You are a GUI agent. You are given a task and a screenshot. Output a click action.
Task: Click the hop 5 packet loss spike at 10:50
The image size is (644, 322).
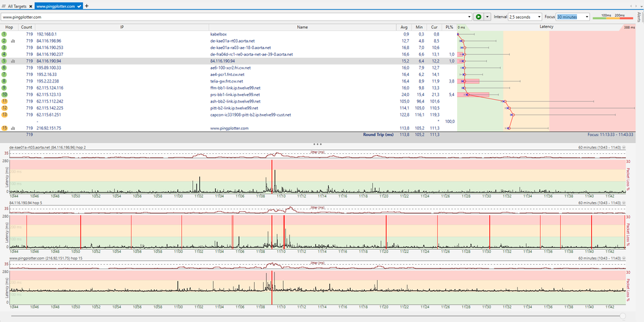click(81, 232)
